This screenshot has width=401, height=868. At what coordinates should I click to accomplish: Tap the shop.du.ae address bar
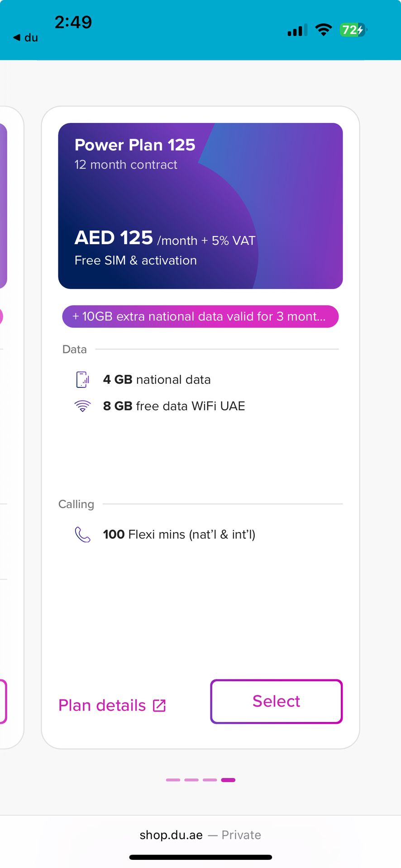[200, 835]
